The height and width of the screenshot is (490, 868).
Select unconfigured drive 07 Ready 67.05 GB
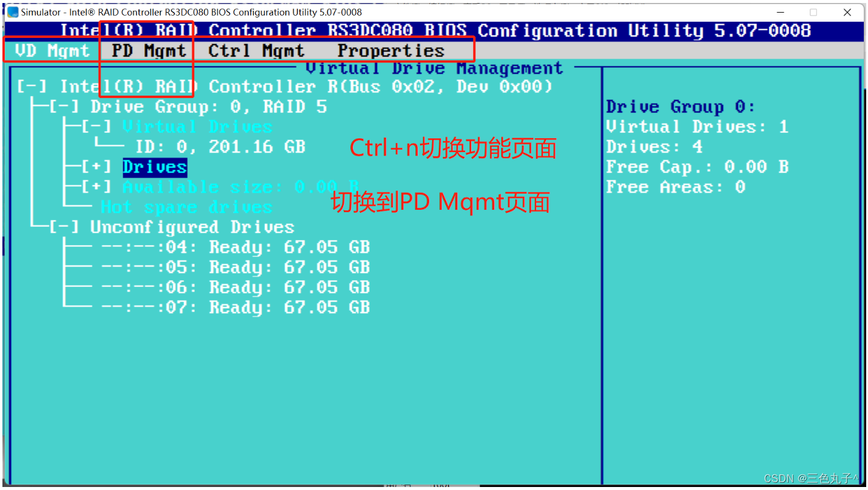[235, 307]
